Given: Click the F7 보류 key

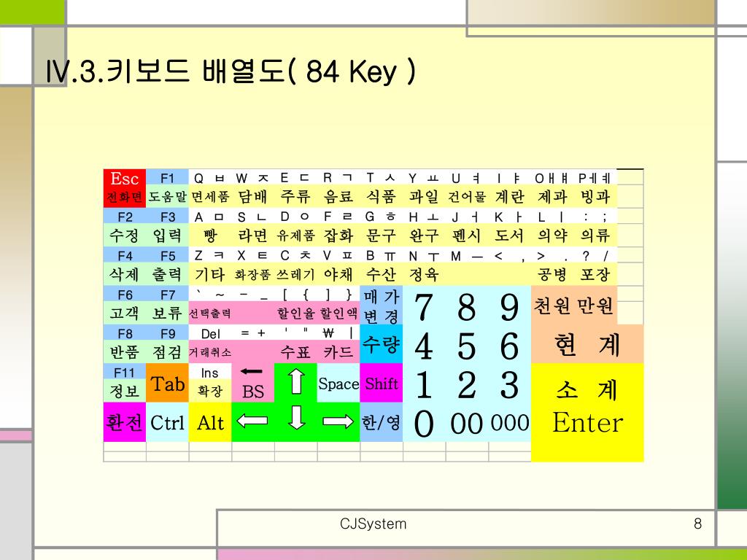Looking at the screenshot, I should pyautogui.click(x=167, y=306).
